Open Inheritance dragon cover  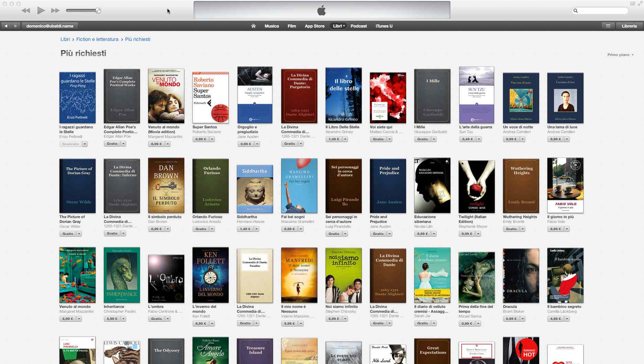click(122, 275)
